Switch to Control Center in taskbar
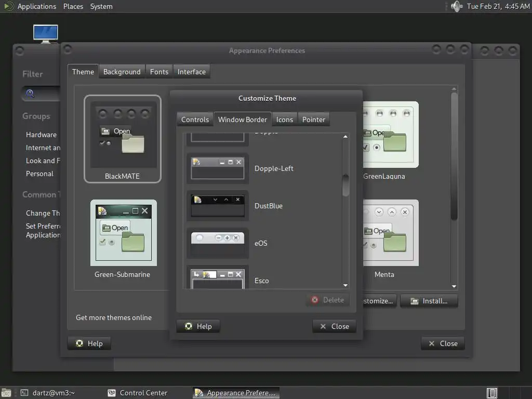 [x=137, y=393]
